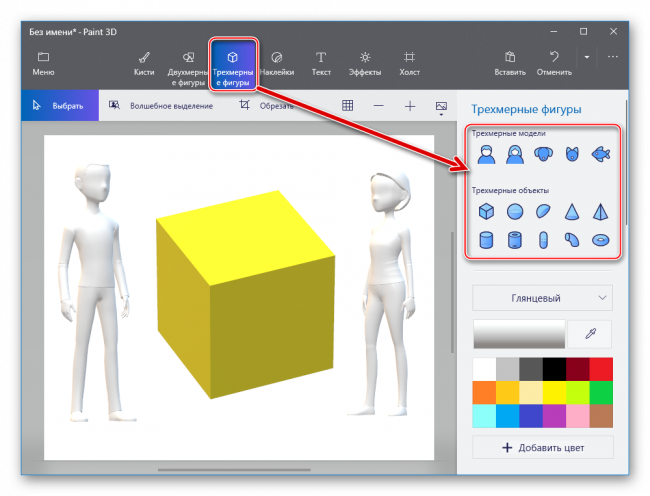
Task: Open the Меню folder menu
Action: pyautogui.click(x=43, y=63)
